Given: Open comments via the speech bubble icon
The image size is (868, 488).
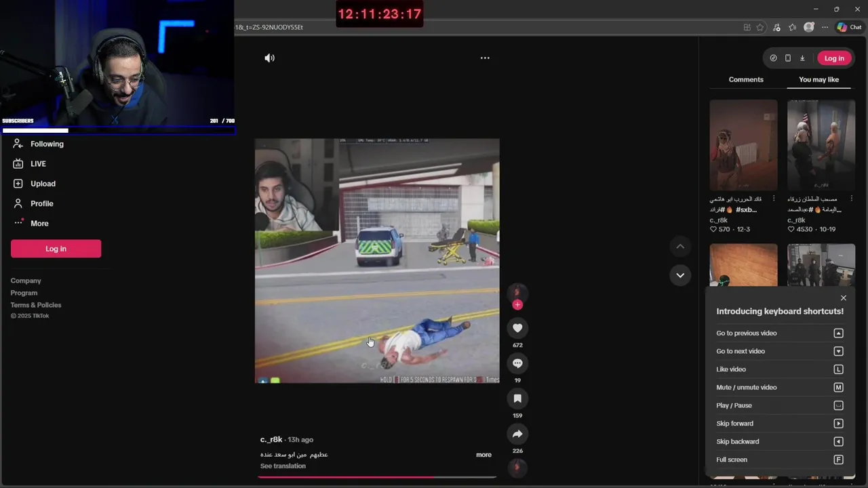Looking at the screenshot, I should tap(517, 363).
